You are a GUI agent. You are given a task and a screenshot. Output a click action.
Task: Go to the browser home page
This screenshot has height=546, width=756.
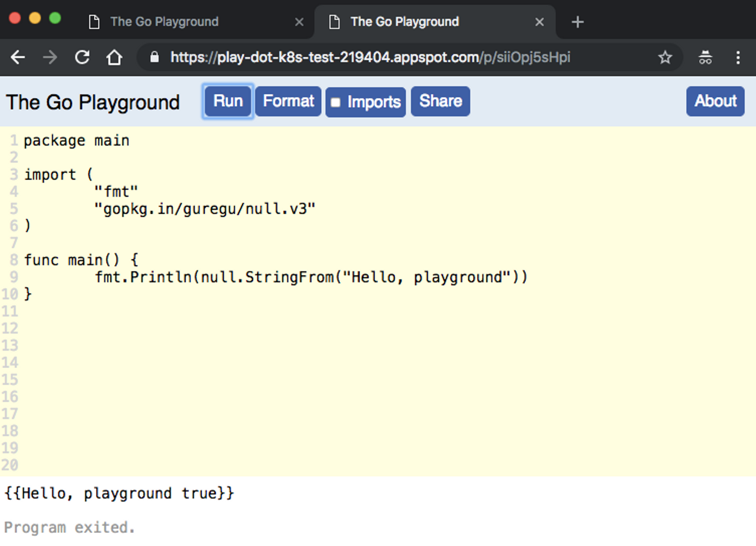[114, 57]
